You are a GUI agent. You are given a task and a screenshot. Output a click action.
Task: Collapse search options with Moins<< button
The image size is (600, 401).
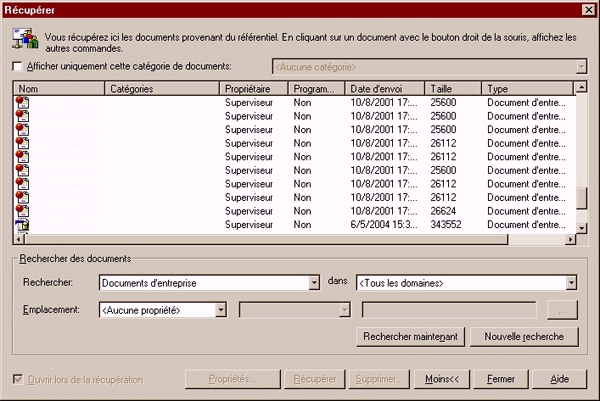(x=441, y=380)
